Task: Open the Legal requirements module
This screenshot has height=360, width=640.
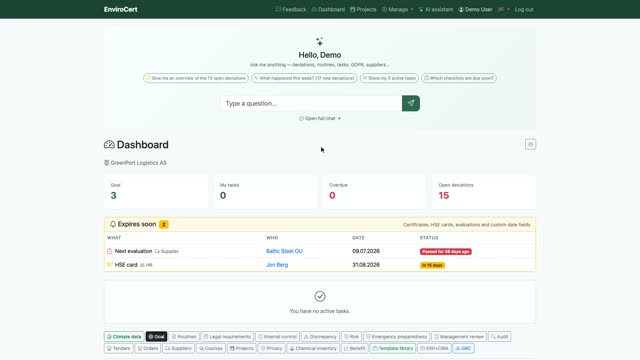Action: click(227, 337)
